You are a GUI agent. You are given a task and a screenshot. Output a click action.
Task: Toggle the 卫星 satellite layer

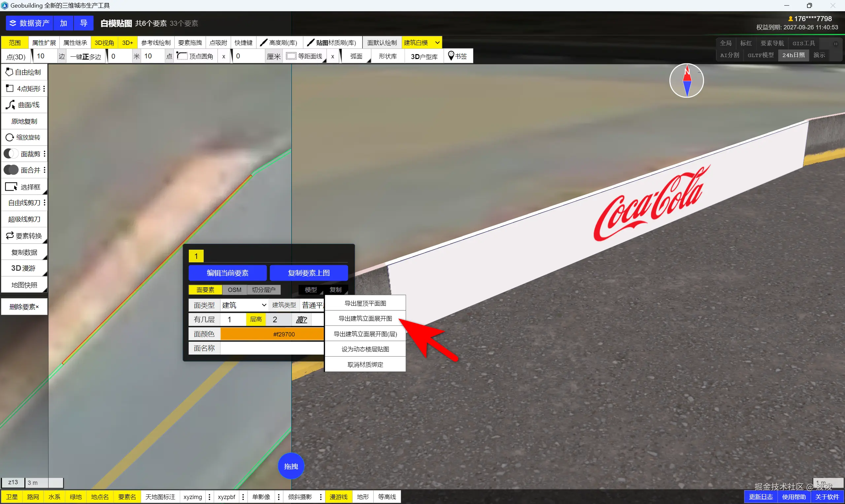coord(12,497)
